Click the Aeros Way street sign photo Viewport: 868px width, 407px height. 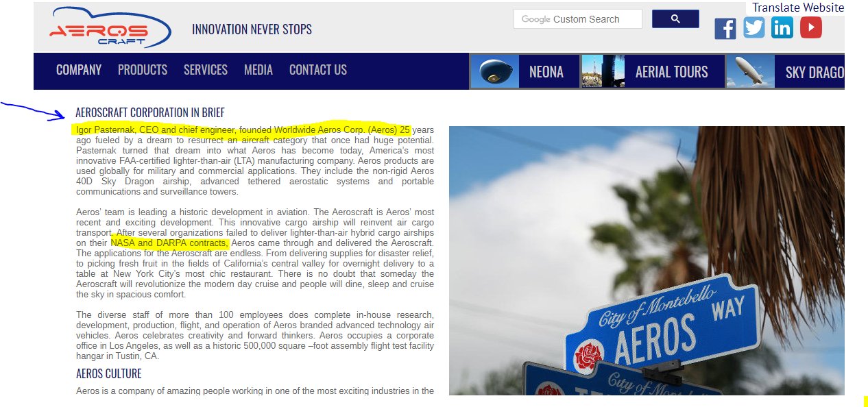pyautogui.click(x=646, y=260)
